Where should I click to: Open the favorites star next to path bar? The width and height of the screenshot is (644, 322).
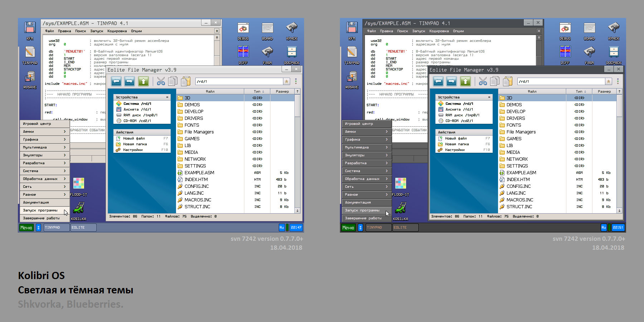click(x=286, y=81)
